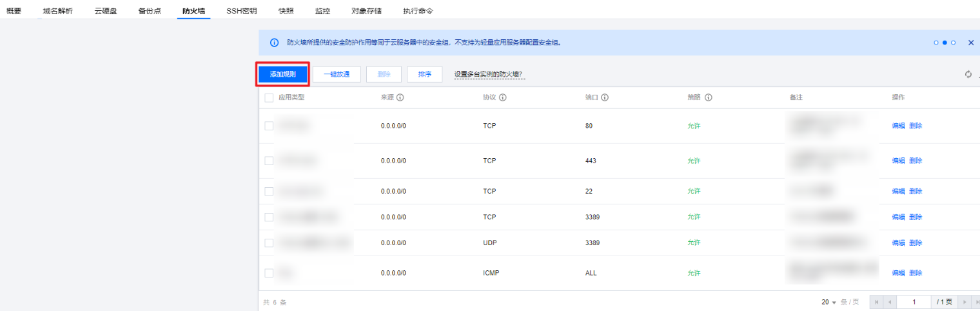Check the UDP 3389 rule checkbox
The height and width of the screenshot is (311, 980).
[269, 243]
